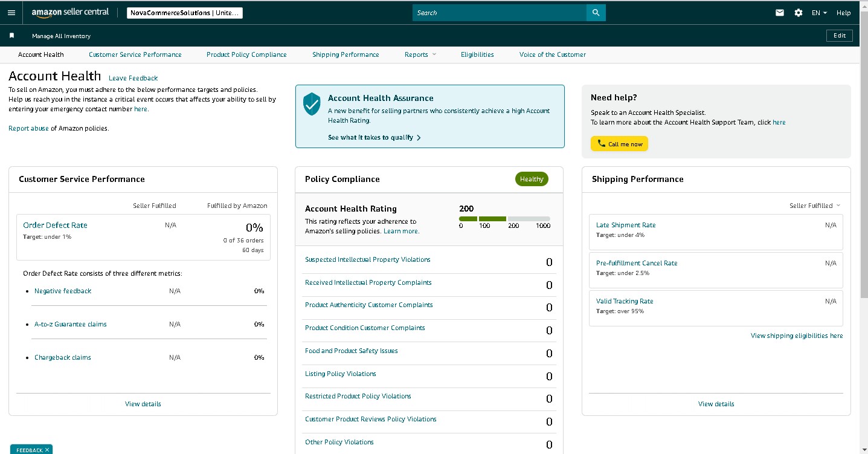Screen dimensions: 868x454
Task: Click the Account Health Assurance shield icon
Action: point(312,104)
